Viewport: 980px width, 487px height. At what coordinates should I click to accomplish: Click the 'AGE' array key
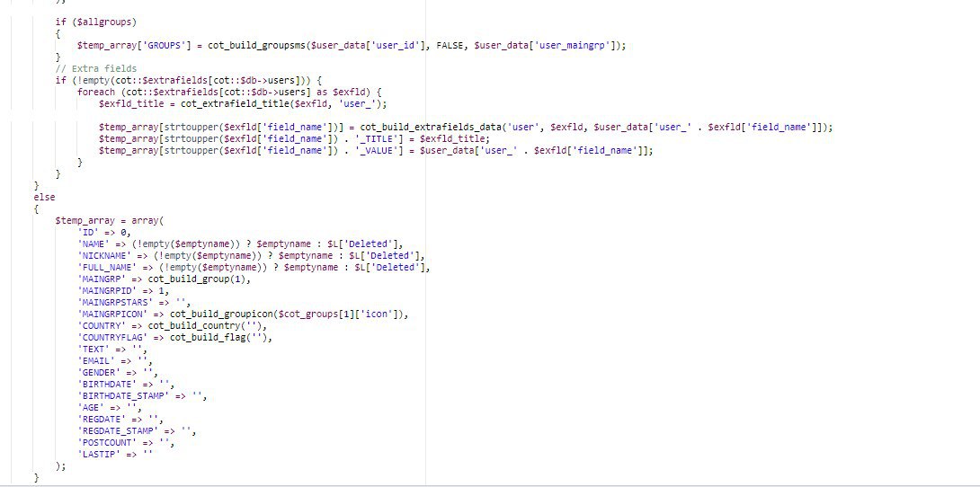[x=91, y=408]
